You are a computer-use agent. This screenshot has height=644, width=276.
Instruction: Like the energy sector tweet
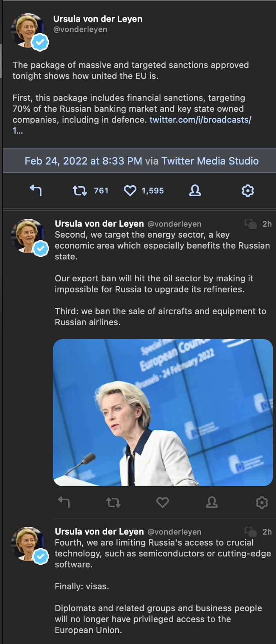pyautogui.click(x=163, y=502)
